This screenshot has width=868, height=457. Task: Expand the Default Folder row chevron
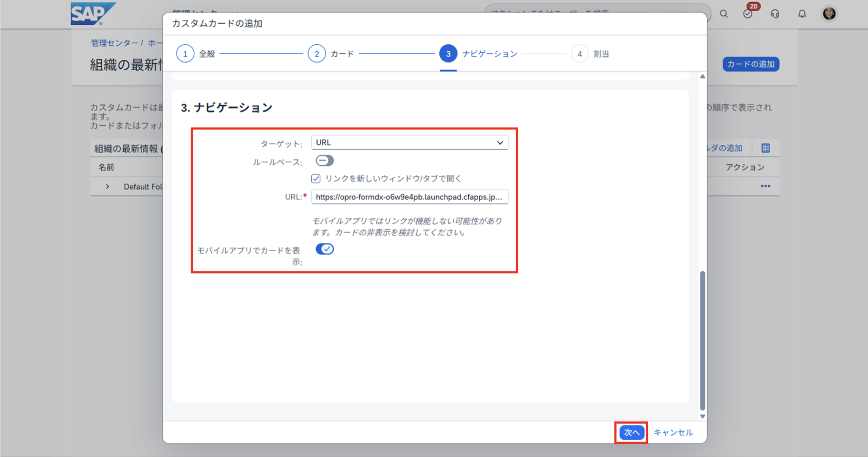pos(107,187)
